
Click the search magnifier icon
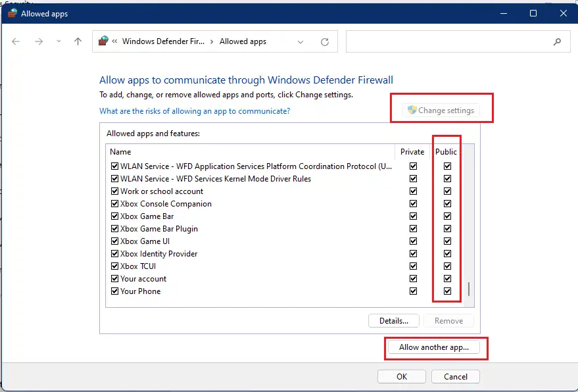(557, 41)
